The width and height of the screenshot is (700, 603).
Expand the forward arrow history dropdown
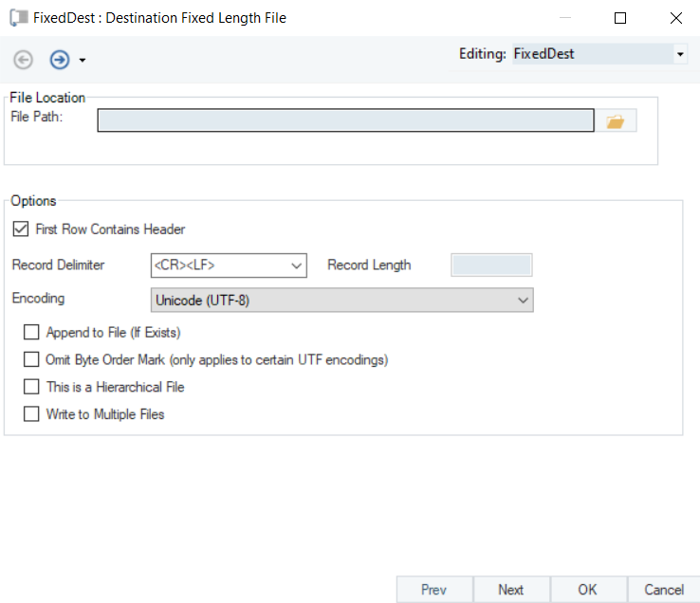coord(83,61)
